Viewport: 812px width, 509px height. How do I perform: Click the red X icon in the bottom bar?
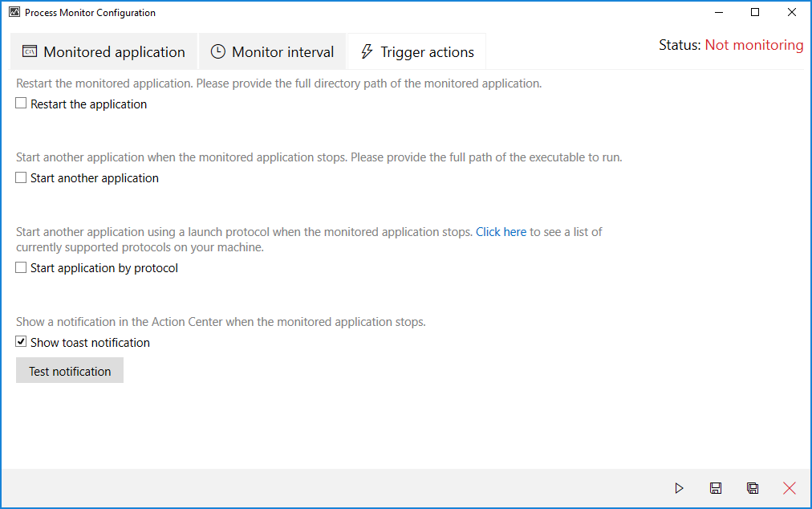[790, 488]
